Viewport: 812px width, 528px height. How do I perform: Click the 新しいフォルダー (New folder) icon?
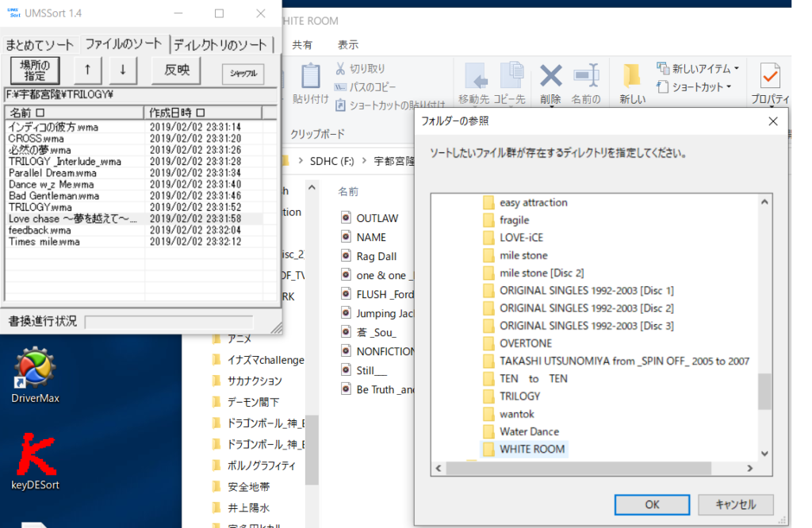point(630,75)
